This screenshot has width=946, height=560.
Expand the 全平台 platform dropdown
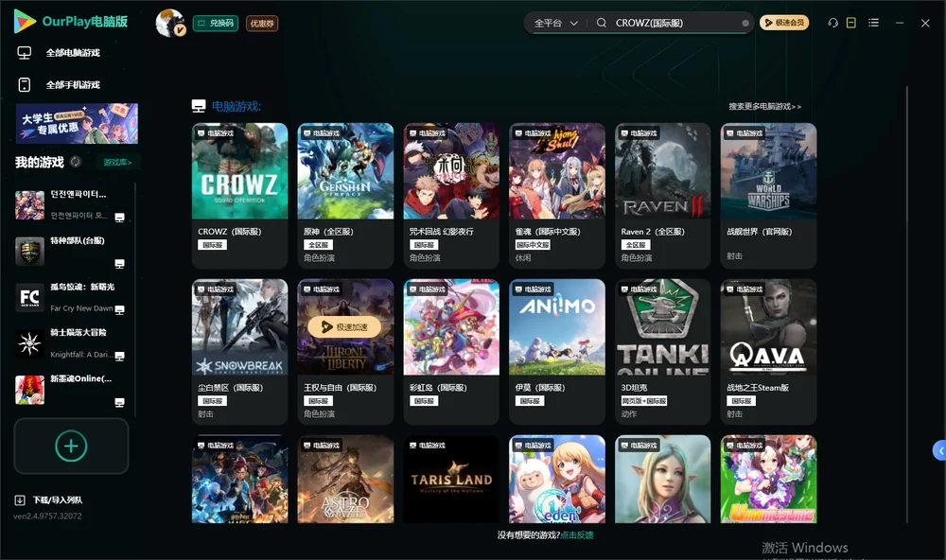(x=555, y=23)
